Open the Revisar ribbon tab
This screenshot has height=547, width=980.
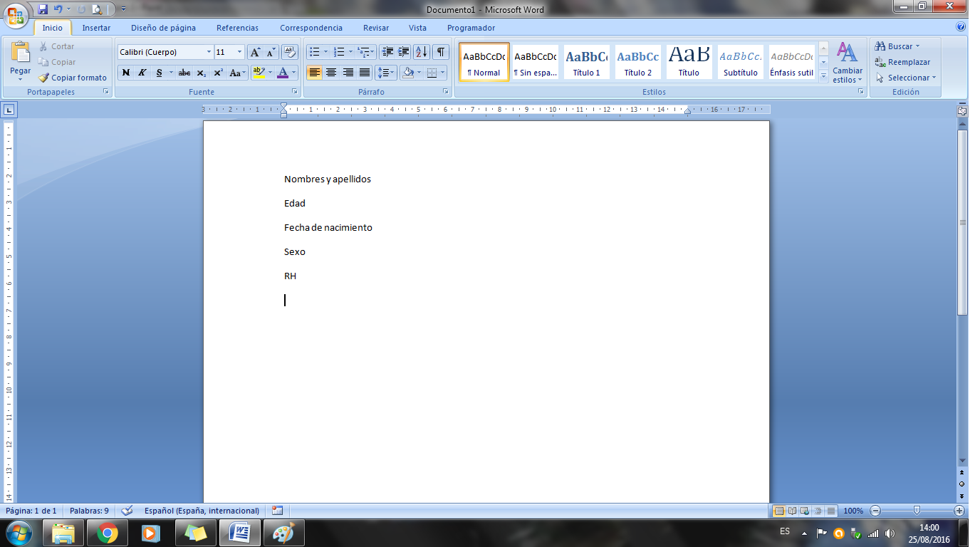pos(375,27)
